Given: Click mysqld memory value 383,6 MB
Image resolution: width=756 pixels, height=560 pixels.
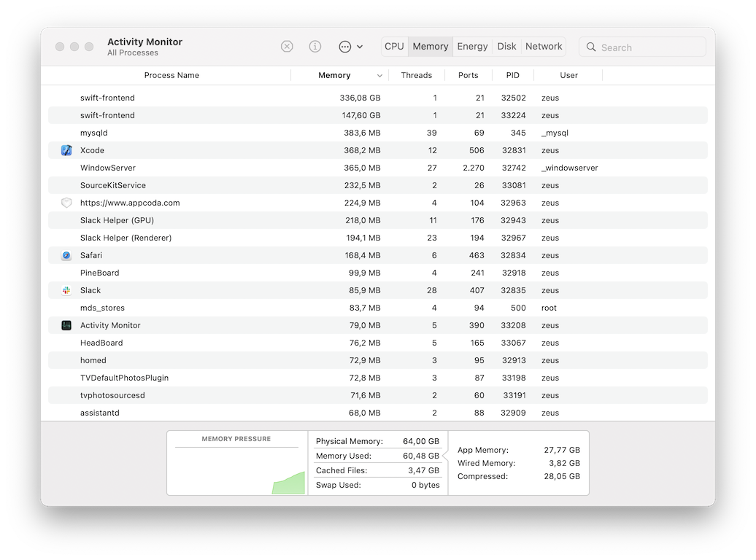Looking at the screenshot, I should [x=362, y=133].
